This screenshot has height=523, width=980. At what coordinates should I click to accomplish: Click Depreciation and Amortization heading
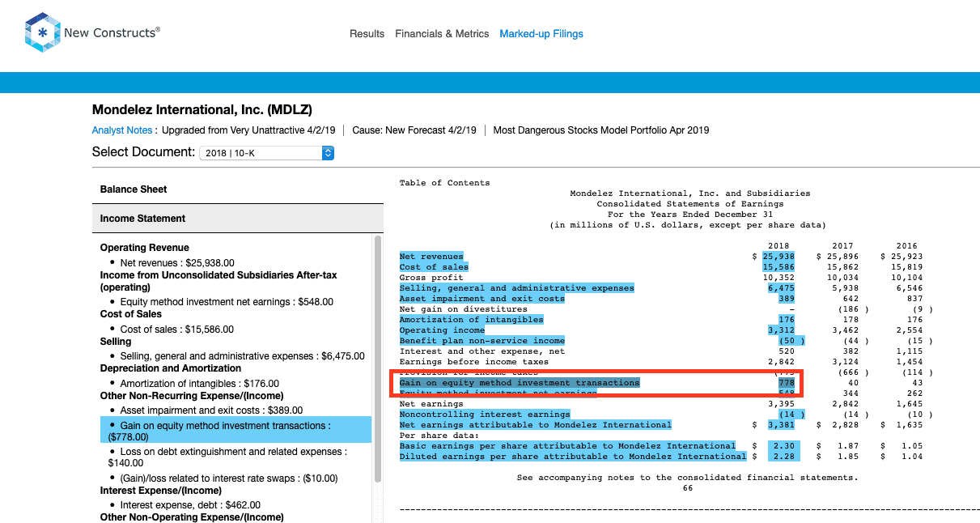(170, 368)
